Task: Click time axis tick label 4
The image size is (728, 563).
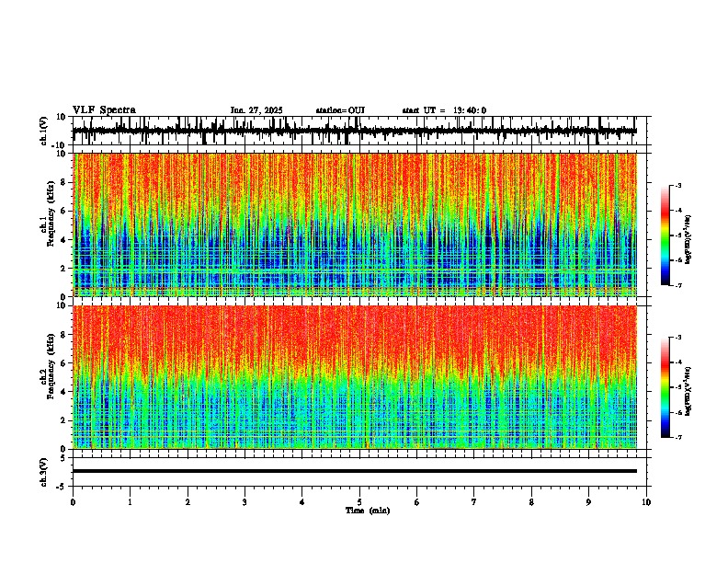Action: 302,502
